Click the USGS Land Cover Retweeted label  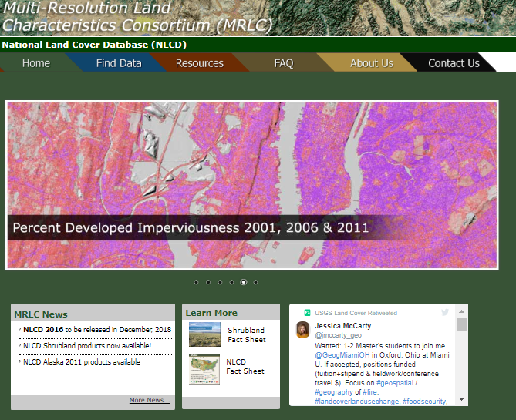click(356, 313)
